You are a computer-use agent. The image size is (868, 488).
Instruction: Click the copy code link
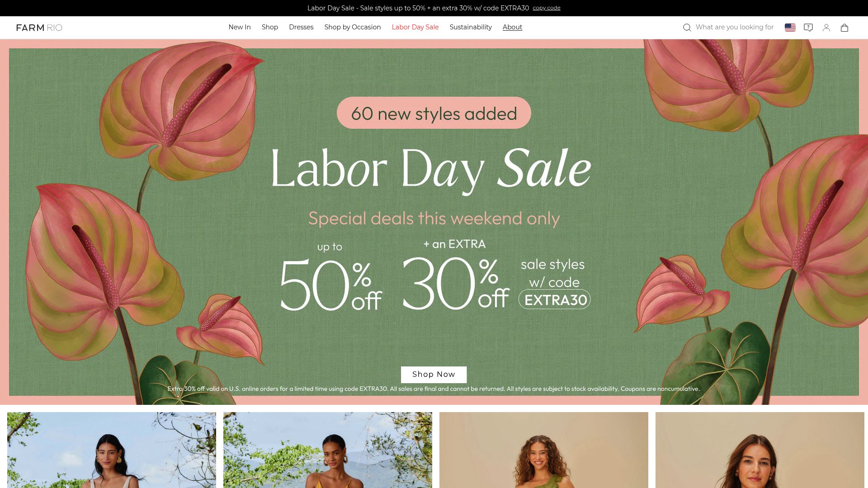pyautogui.click(x=547, y=8)
